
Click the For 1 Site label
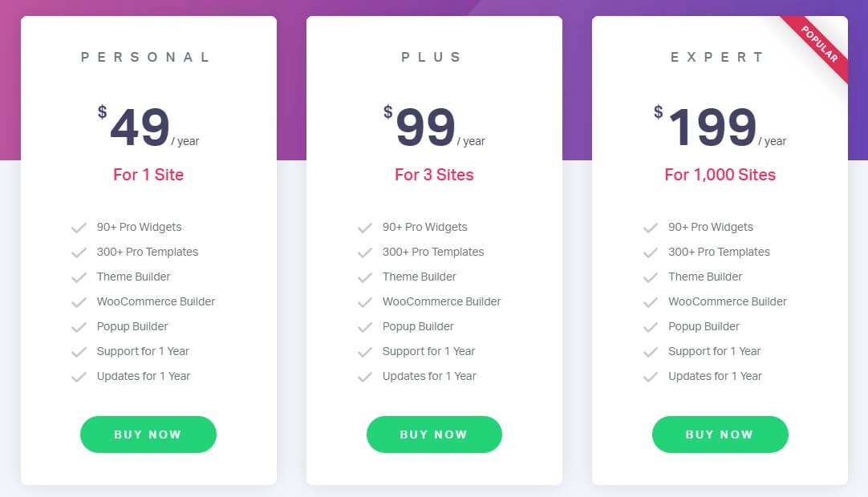(148, 175)
